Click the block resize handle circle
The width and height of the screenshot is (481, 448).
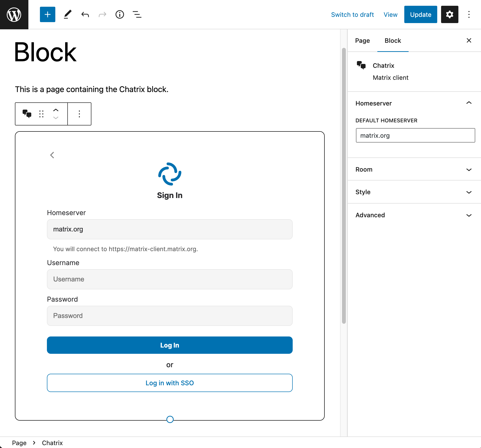(170, 419)
